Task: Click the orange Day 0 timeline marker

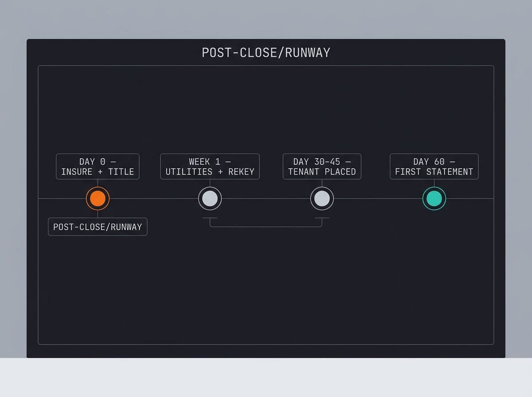Action: [x=98, y=198]
